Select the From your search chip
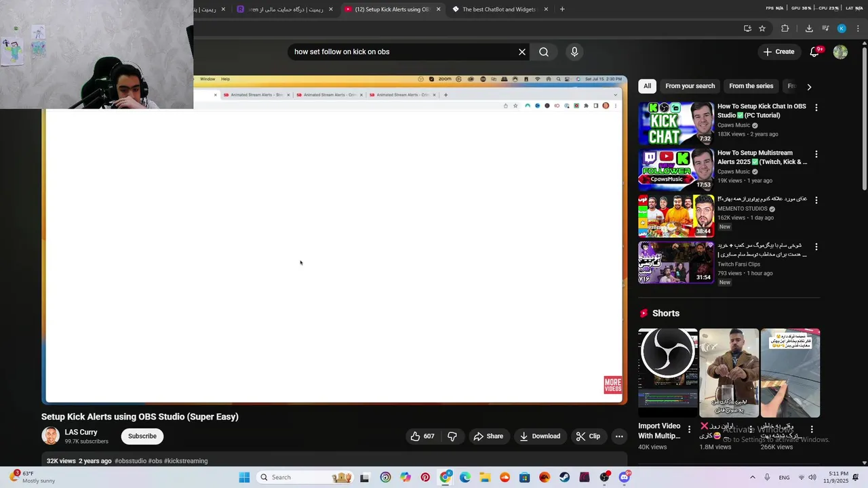 (690, 86)
